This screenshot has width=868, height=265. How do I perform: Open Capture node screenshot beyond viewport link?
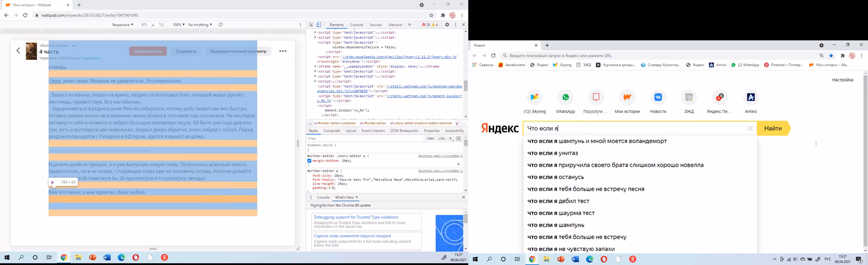coord(353,236)
